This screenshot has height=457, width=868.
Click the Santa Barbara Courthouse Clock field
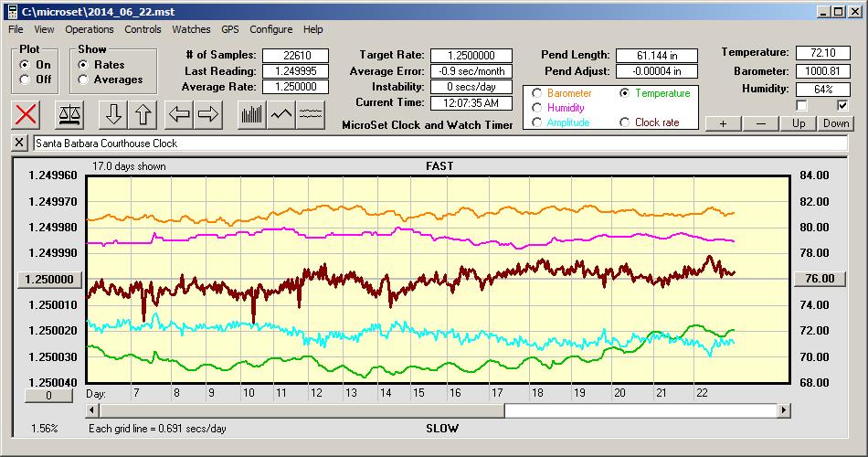(x=439, y=143)
